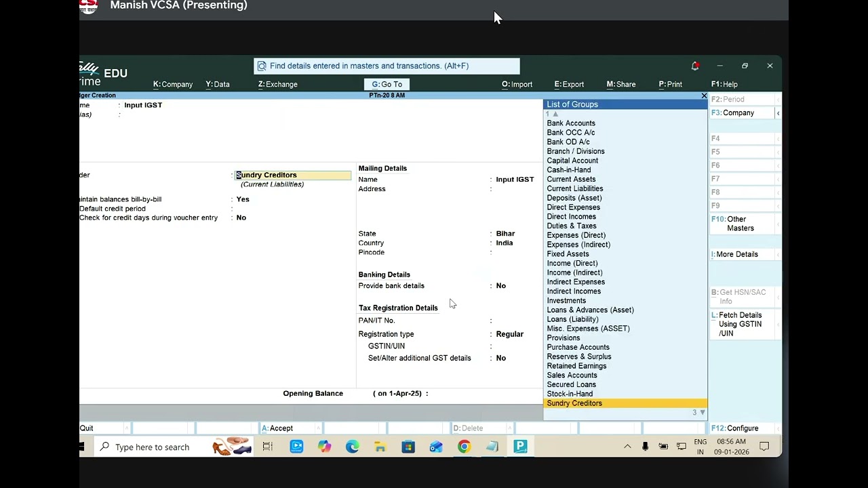
Task: Select Bank Accounts in List of Groups
Action: 571,123
